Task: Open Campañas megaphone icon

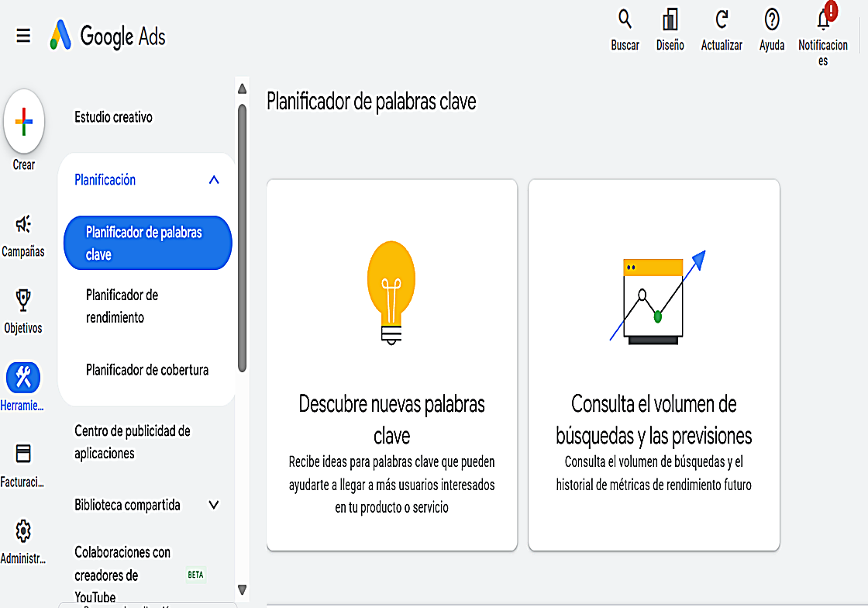Action: click(x=23, y=224)
